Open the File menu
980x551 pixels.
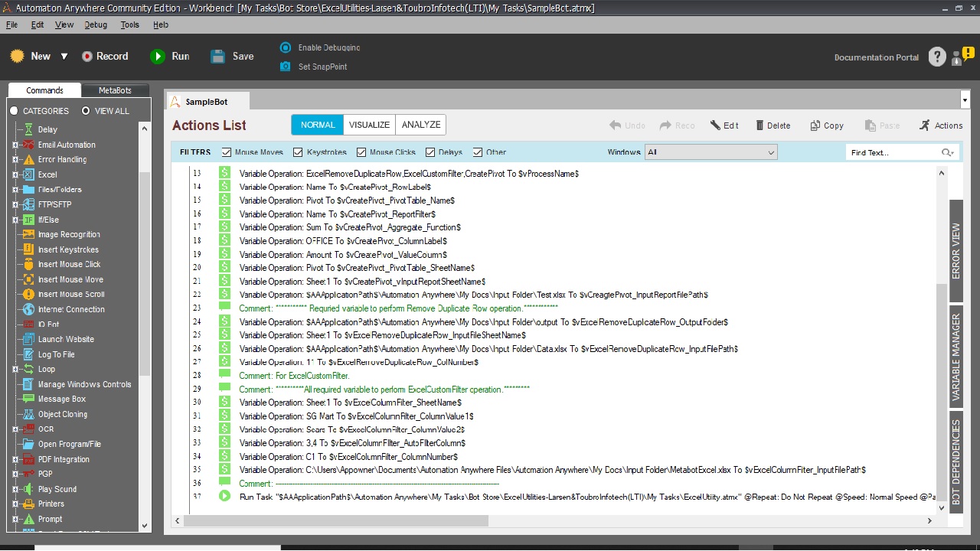click(x=11, y=24)
